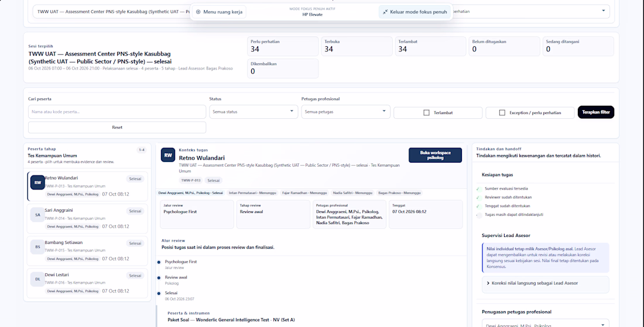Click the Cari peserta search field
The image size is (644, 327).
[x=117, y=112]
